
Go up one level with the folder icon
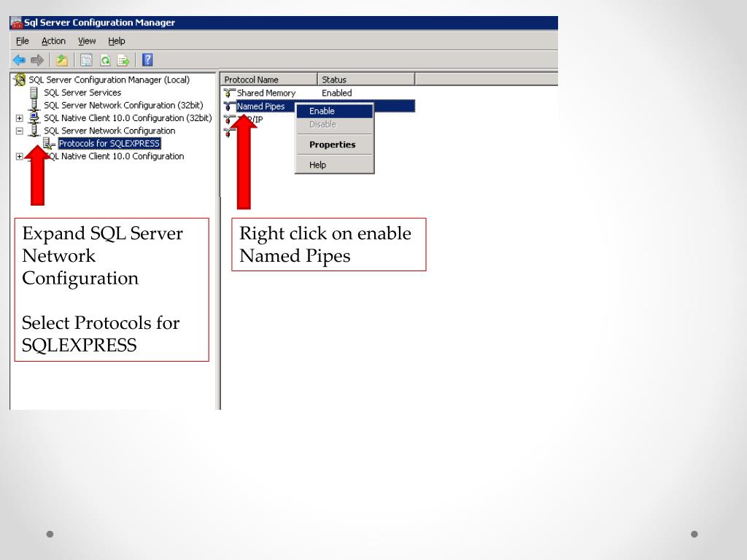[61, 60]
